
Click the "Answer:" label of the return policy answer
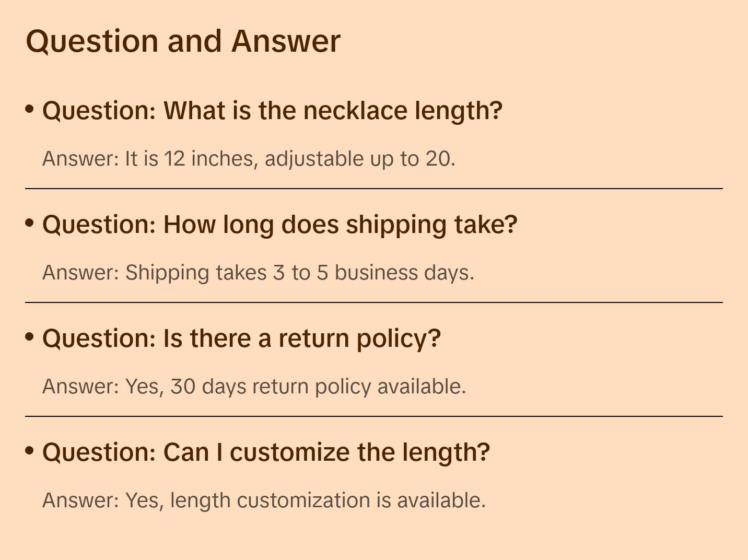(x=81, y=387)
